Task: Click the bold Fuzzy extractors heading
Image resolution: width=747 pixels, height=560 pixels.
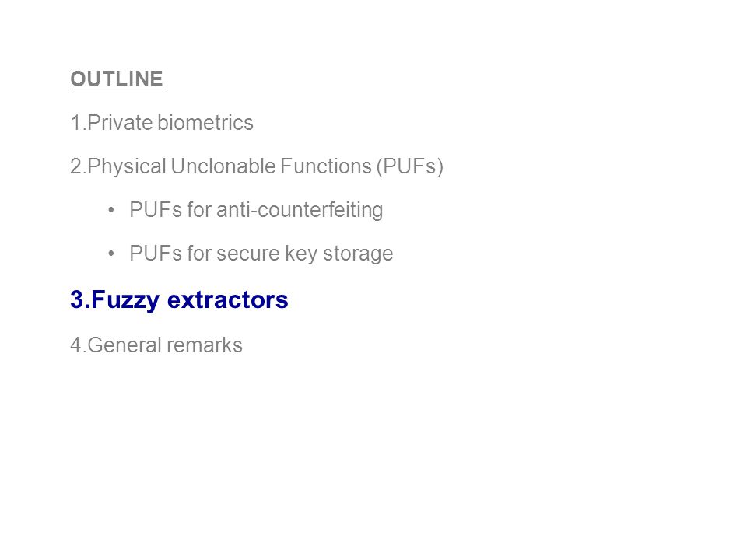Action: (x=179, y=300)
